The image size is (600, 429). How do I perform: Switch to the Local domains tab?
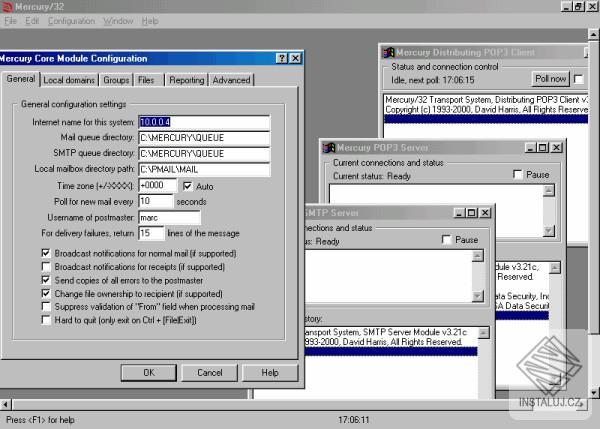pos(69,80)
